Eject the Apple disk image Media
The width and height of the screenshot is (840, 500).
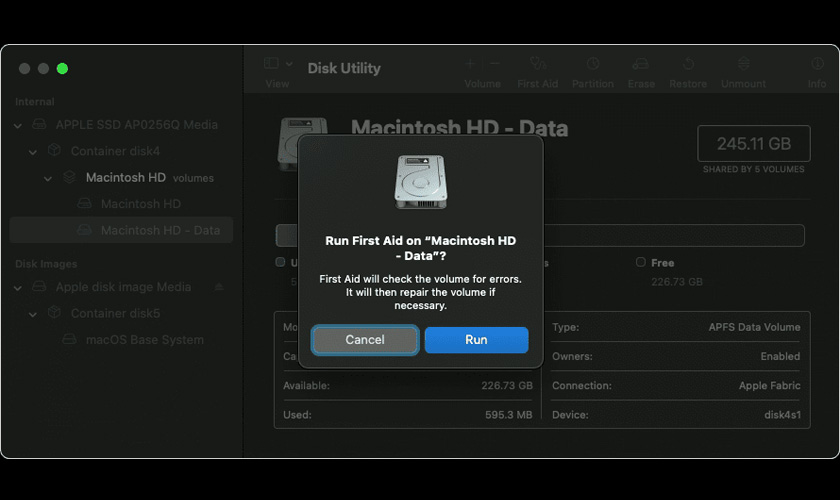click(x=219, y=287)
